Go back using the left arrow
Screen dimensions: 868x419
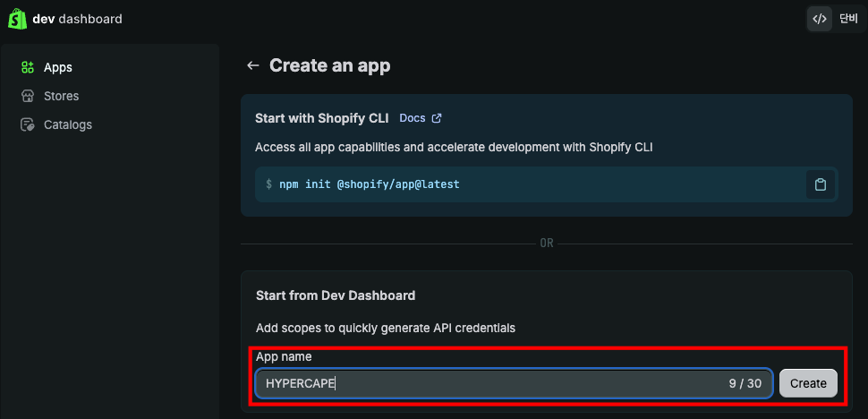(x=253, y=65)
